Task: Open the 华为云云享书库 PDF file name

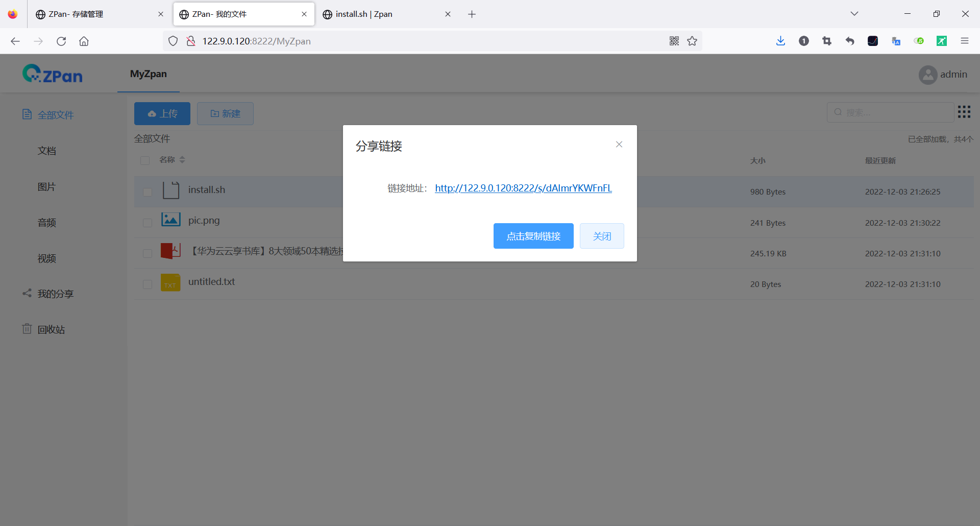Action: click(x=267, y=251)
